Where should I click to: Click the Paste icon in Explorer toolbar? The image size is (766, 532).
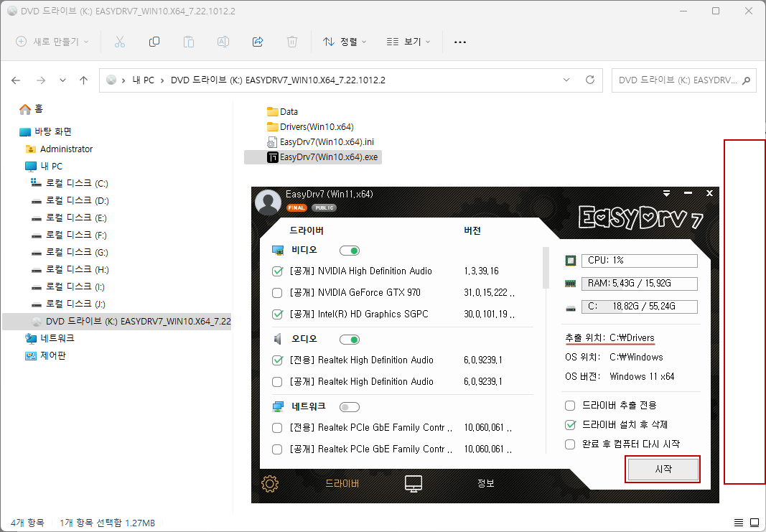point(189,42)
